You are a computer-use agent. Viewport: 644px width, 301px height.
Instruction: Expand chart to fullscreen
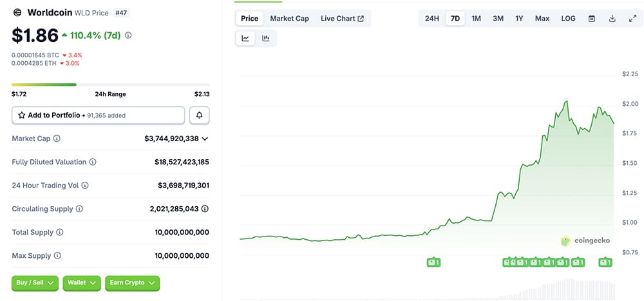coord(632,19)
